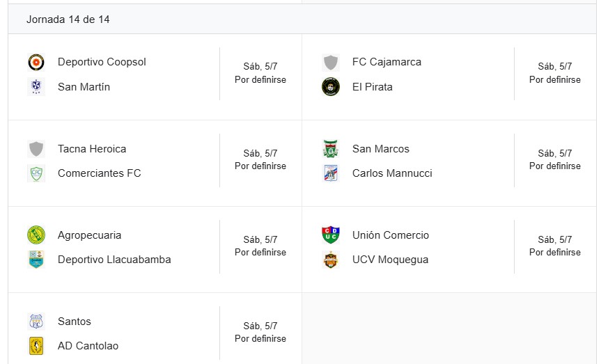The image size is (601, 364).
Task: Select the Jornada 14 de 14 header
Action: (x=68, y=19)
